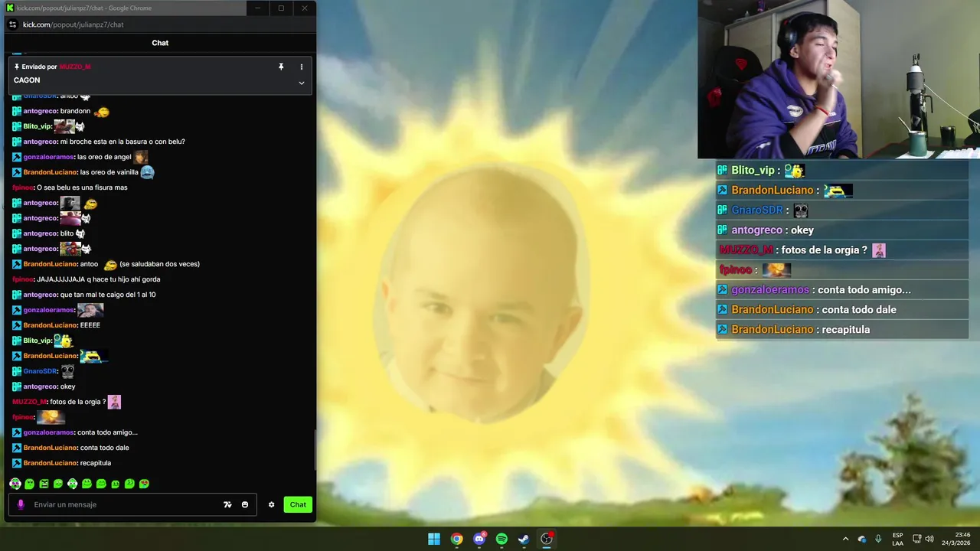Pick the green emote with red heart eyes
Viewport: 980px width, 551px height.
point(144,484)
